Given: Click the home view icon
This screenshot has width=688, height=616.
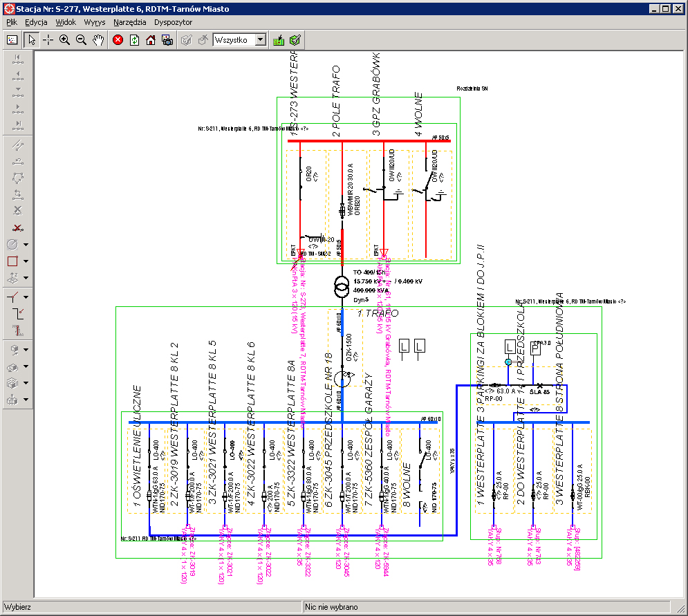Looking at the screenshot, I should point(151,40).
